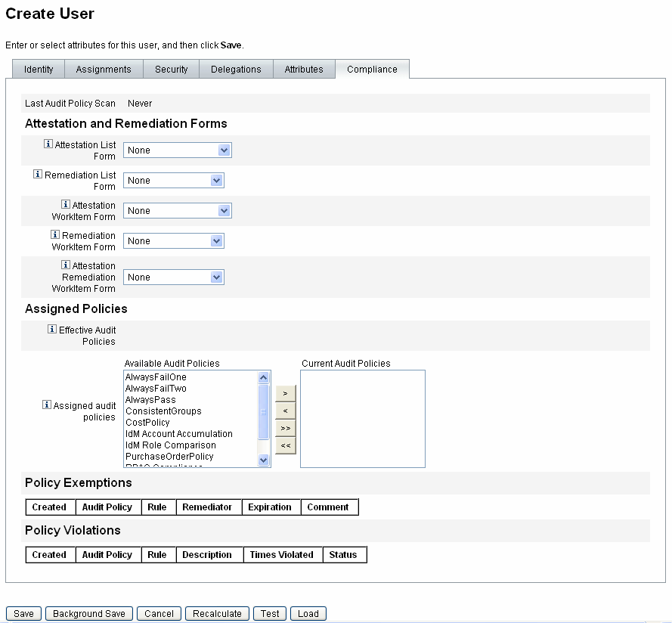This screenshot has width=672, height=623.
Task: Open the Remediation WorkItem Form dropdown
Action: pyautogui.click(x=174, y=241)
